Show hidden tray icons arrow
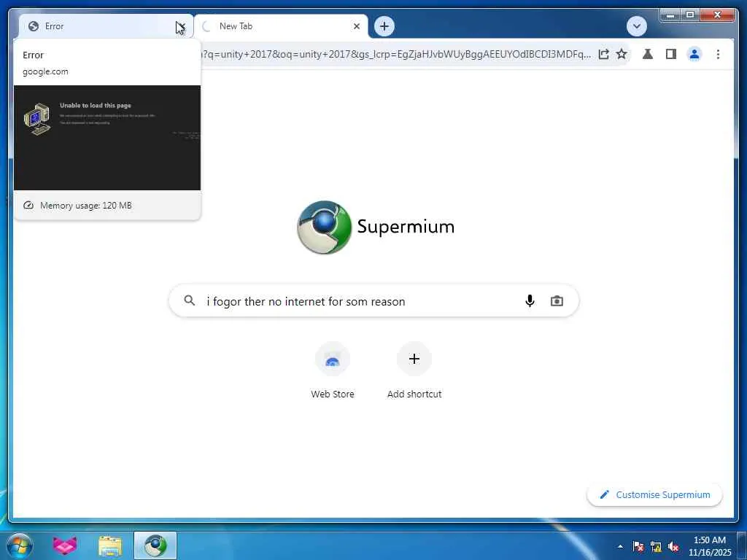The width and height of the screenshot is (747, 560). [620, 546]
